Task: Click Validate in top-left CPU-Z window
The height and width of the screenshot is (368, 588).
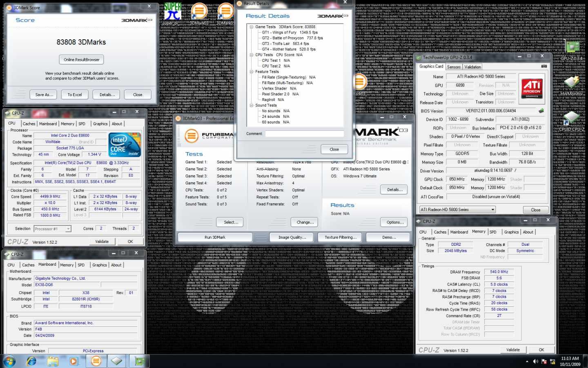Action: pyautogui.click(x=102, y=242)
